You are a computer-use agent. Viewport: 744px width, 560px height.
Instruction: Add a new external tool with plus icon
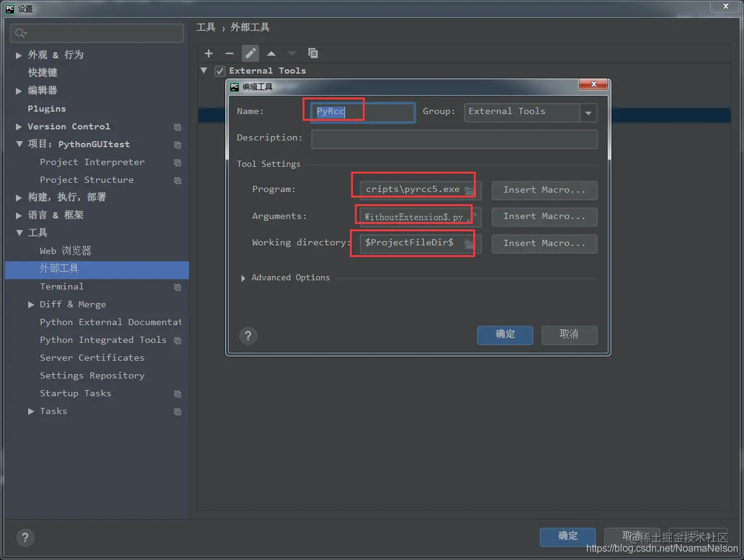[209, 53]
